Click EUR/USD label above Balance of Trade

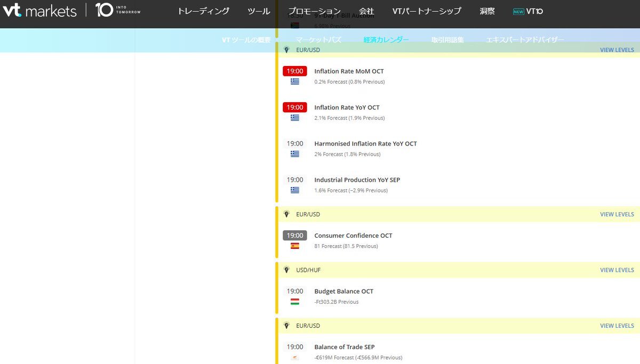coord(308,326)
